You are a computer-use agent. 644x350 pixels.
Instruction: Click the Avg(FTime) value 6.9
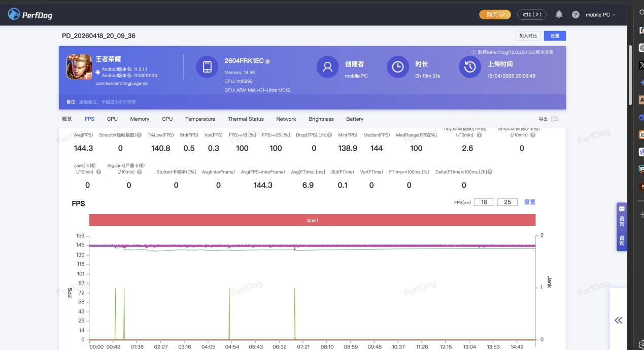pyautogui.click(x=308, y=185)
